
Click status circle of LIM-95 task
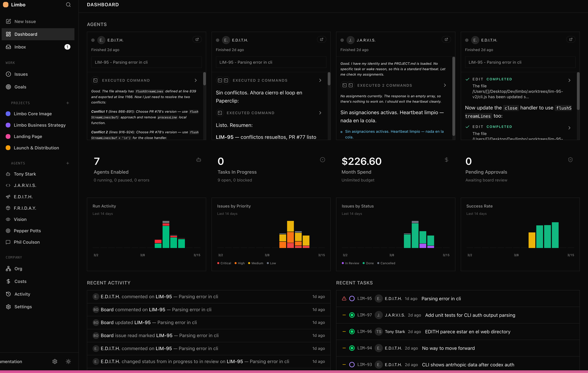click(352, 299)
